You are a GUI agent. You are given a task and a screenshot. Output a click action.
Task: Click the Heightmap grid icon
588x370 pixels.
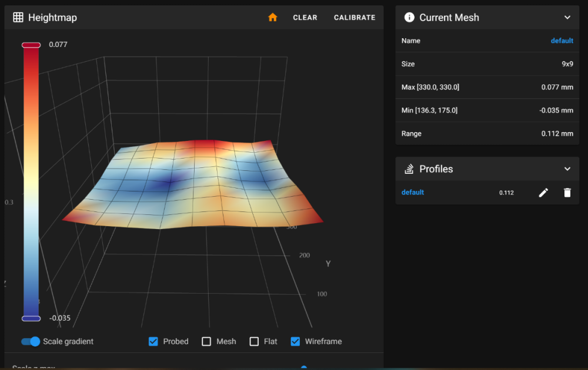pyautogui.click(x=18, y=17)
